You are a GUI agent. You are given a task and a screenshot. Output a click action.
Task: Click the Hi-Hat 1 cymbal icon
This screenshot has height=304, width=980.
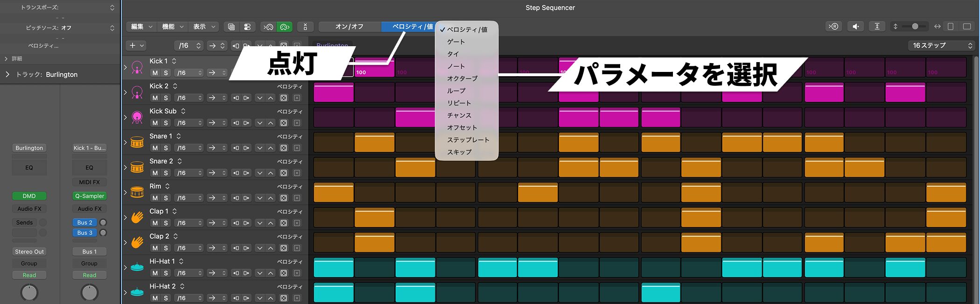click(137, 267)
